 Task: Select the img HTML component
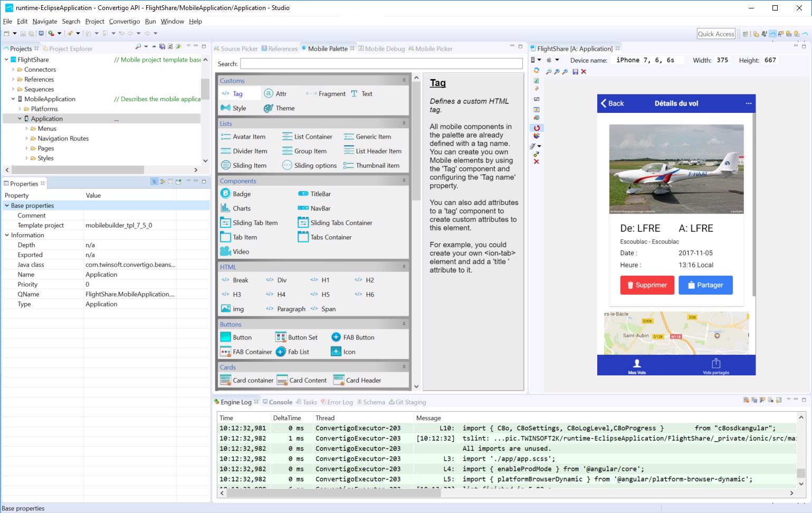pos(233,309)
